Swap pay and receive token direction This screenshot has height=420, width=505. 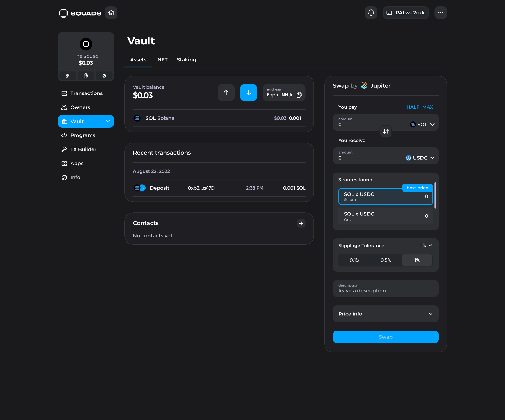pos(386,132)
